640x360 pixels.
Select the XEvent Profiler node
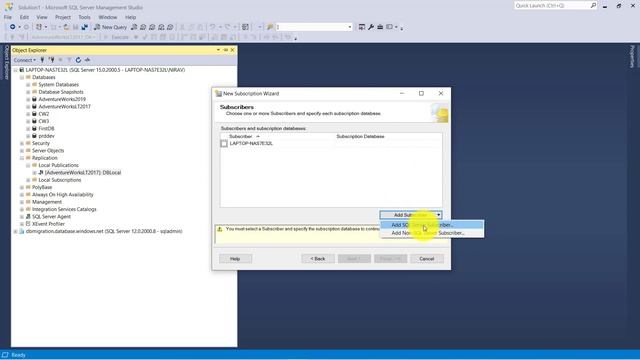(x=48, y=224)
